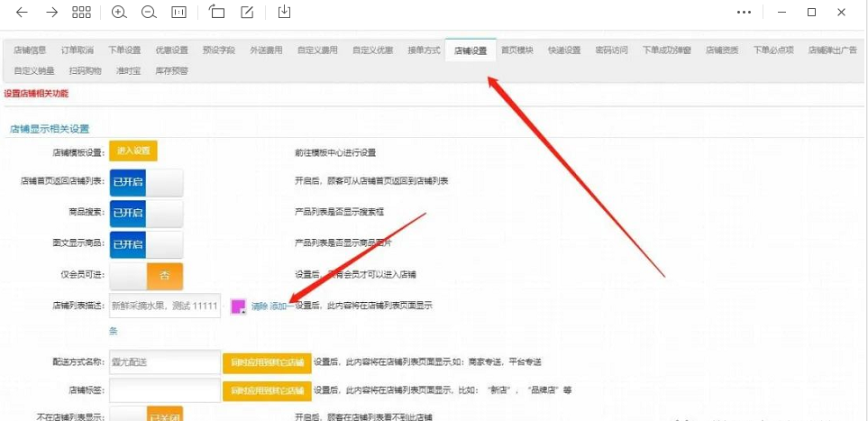Open the three-dot more options menu
The width and height of the screenshot is (868, 421).
(x=744, y=13)
